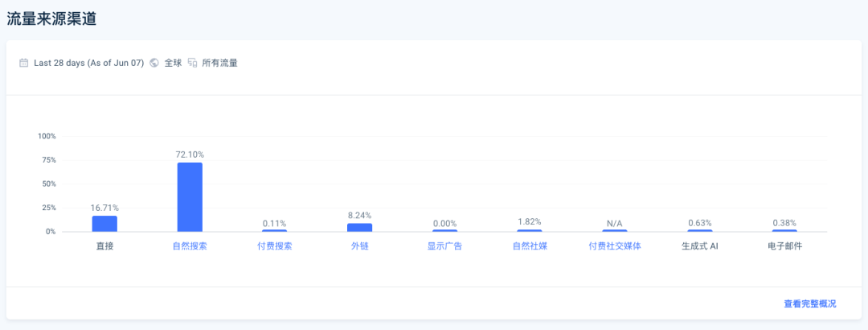
Task: Click the Last 28 days date text
Action: [x=88, y=63]
